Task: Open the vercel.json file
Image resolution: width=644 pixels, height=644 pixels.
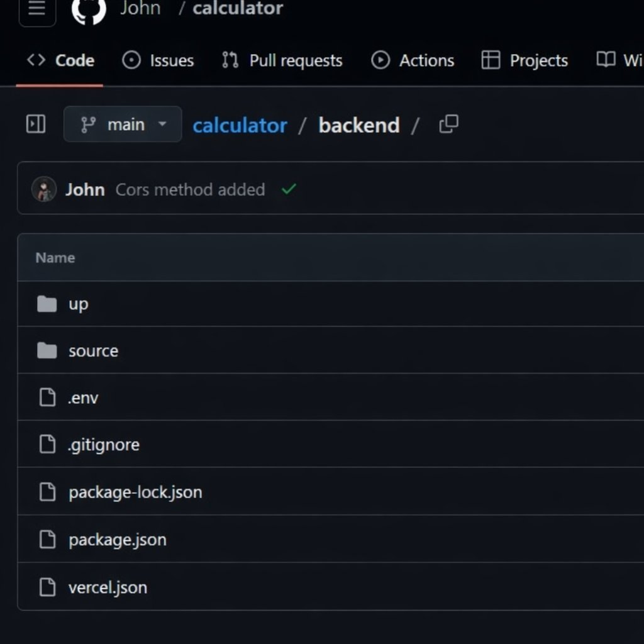Action: [108, 587]
